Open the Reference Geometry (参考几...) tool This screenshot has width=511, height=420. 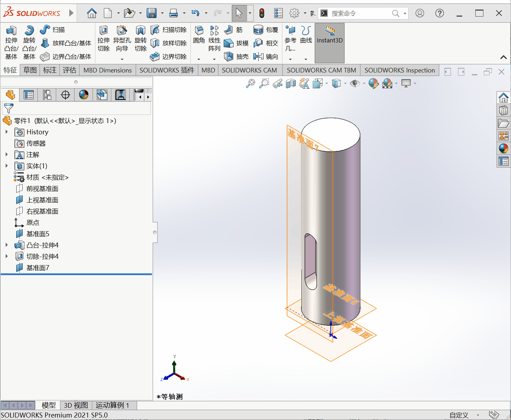pos(290,39)
